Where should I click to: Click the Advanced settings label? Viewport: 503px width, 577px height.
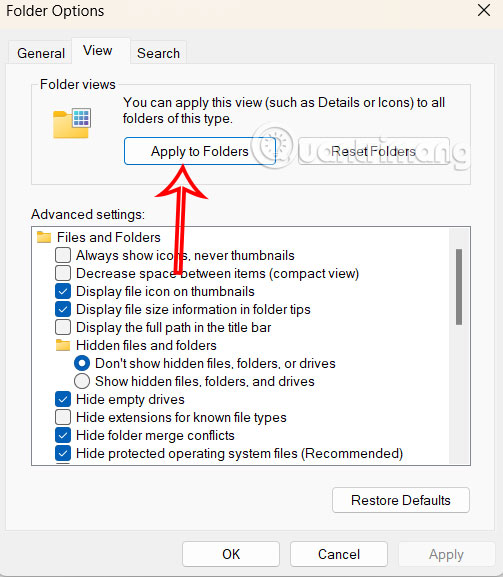(88, 214)
